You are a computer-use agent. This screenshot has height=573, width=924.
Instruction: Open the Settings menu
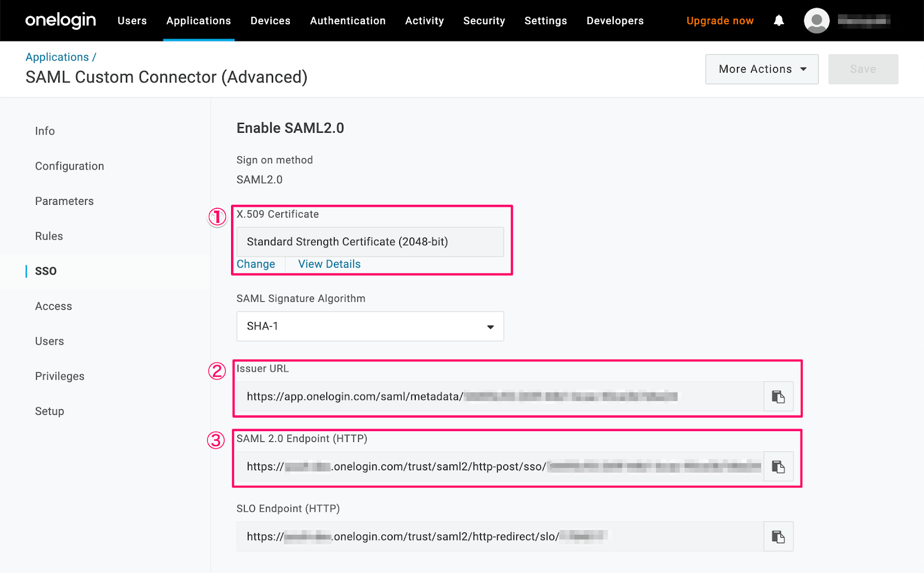(x=546, y=21)
